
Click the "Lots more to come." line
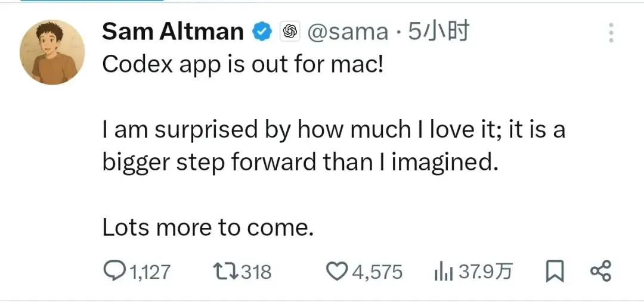(208, 227)
